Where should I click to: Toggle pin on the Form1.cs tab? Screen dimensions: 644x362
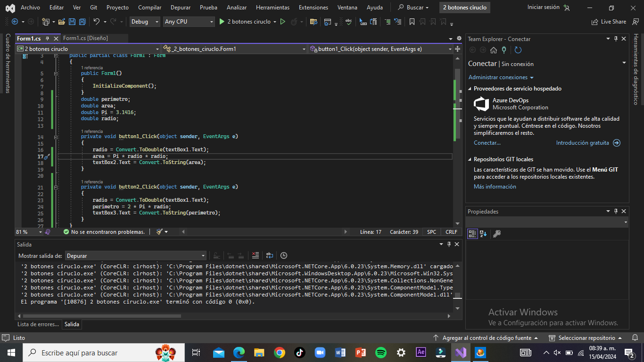pos(47,39)
